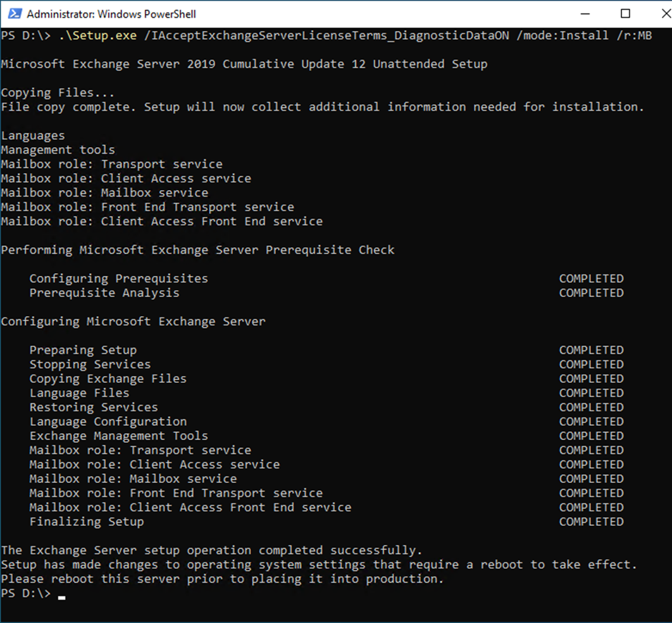Maximize the PowerShell window
672x623 pixels.
(626, 13)
